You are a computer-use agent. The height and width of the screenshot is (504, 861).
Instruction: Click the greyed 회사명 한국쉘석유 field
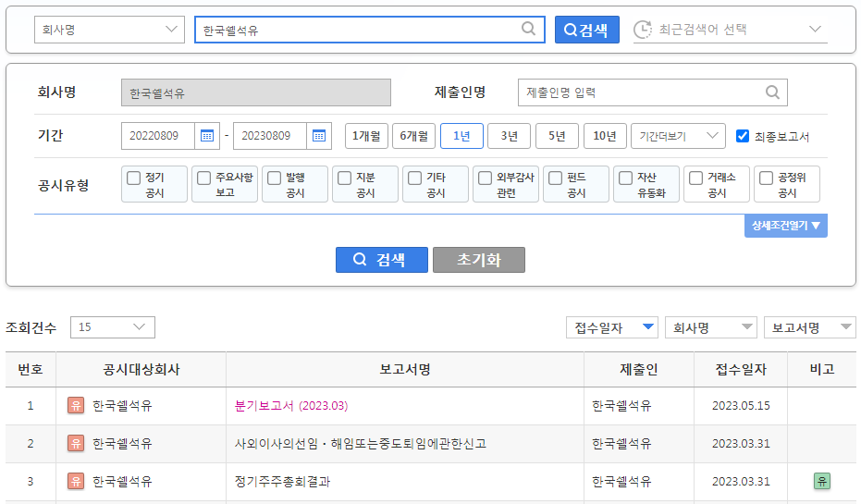point(256,92)
